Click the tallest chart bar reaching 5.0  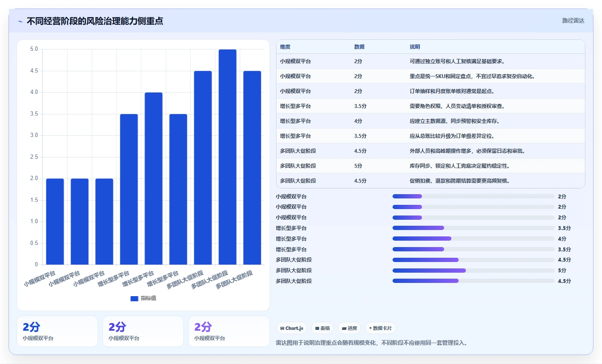(227, 157)
